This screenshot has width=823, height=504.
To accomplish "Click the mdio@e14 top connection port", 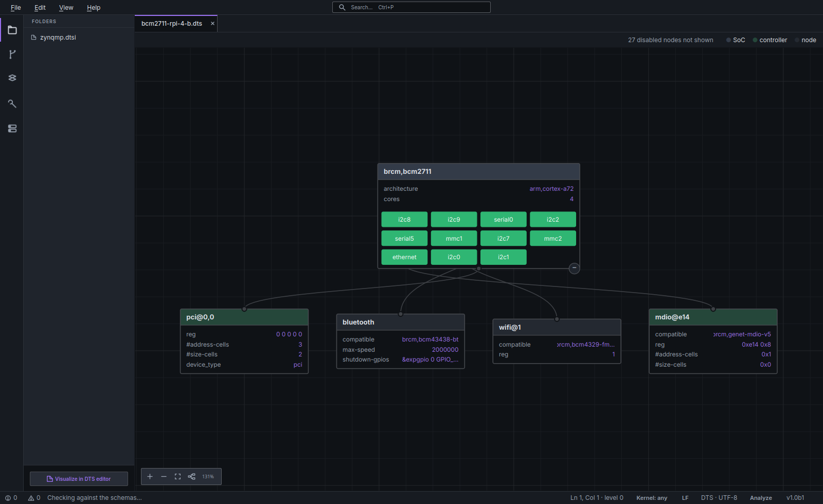I will [x=713, y=309].
